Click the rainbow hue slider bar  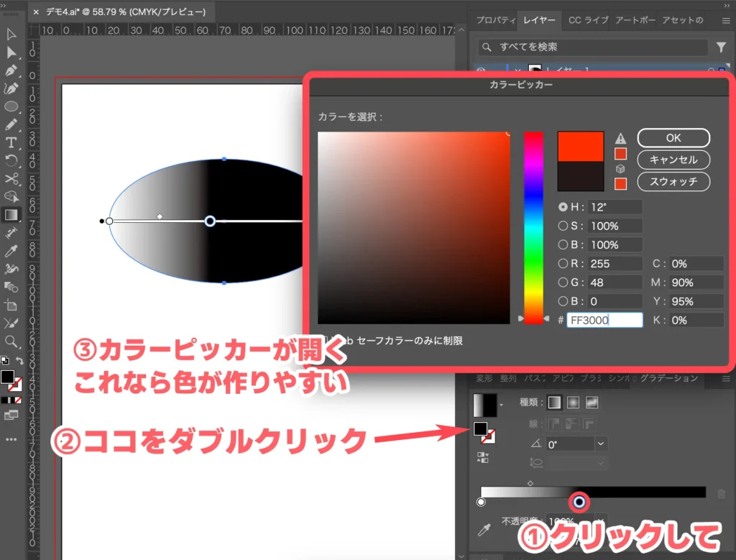click(533, 226)
